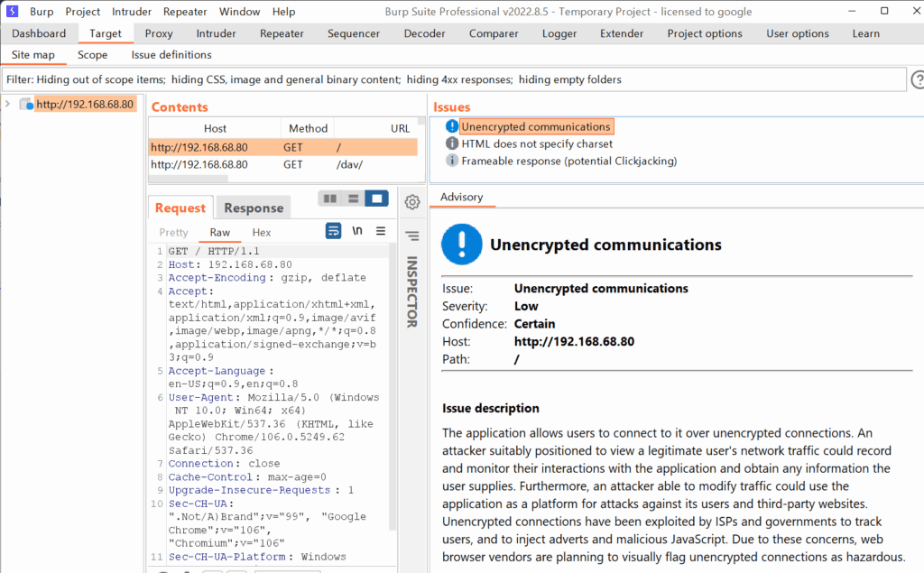Open the Intruder menu in menu bar
The width and height of the screenshot is (924, 573).
tap(132, 12)
